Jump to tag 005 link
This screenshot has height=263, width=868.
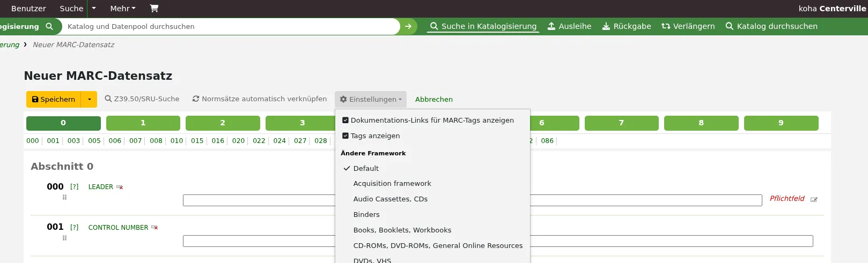[94, 141]
